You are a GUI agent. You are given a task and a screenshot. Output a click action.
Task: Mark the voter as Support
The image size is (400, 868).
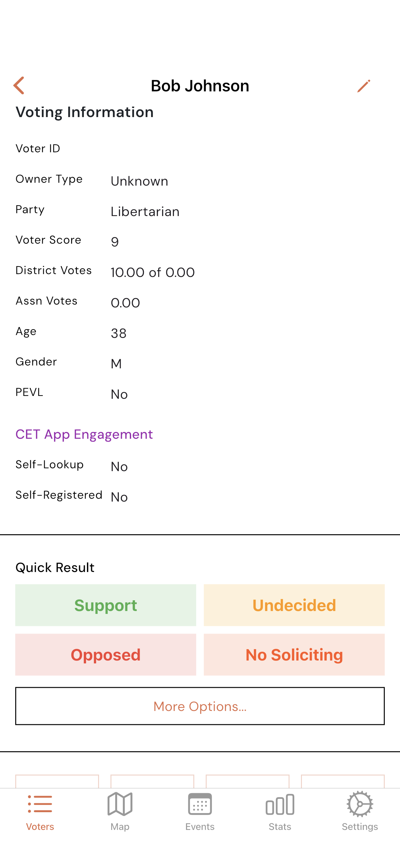click(106, 605)
